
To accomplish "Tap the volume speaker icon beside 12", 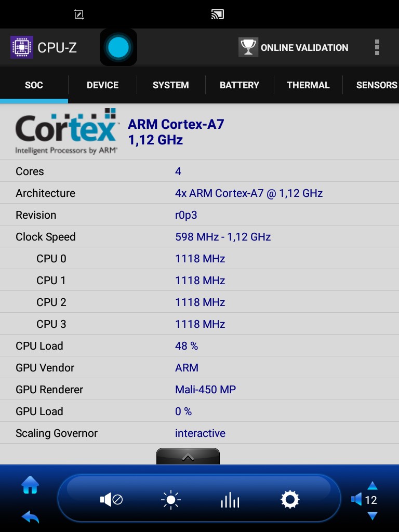I will click(x=356, y=500).
